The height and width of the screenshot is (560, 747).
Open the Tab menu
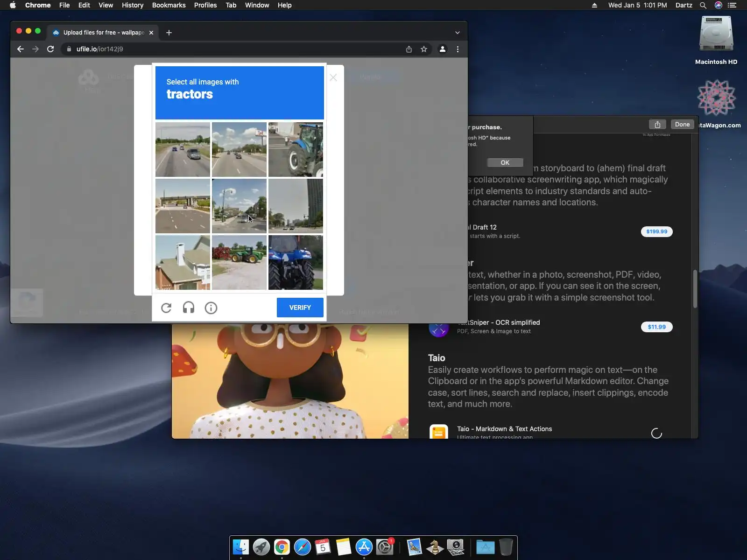(x=231, y=5)
